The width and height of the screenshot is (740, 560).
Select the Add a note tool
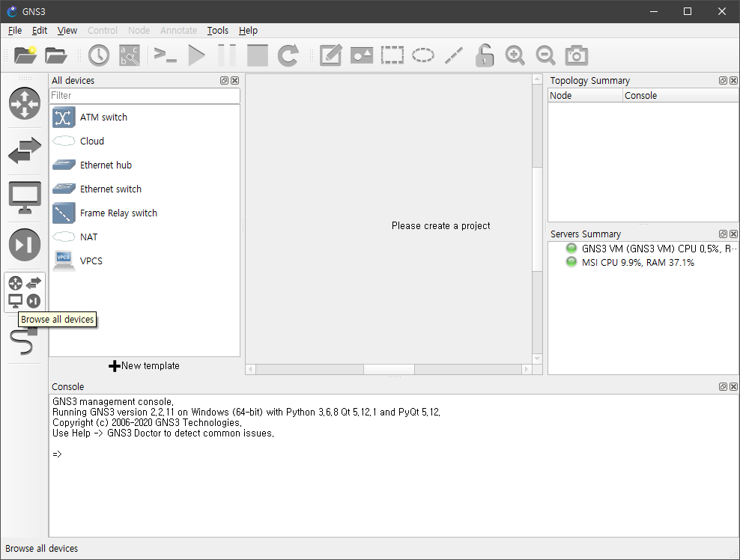pyautogui.click(x=331, y=55)
